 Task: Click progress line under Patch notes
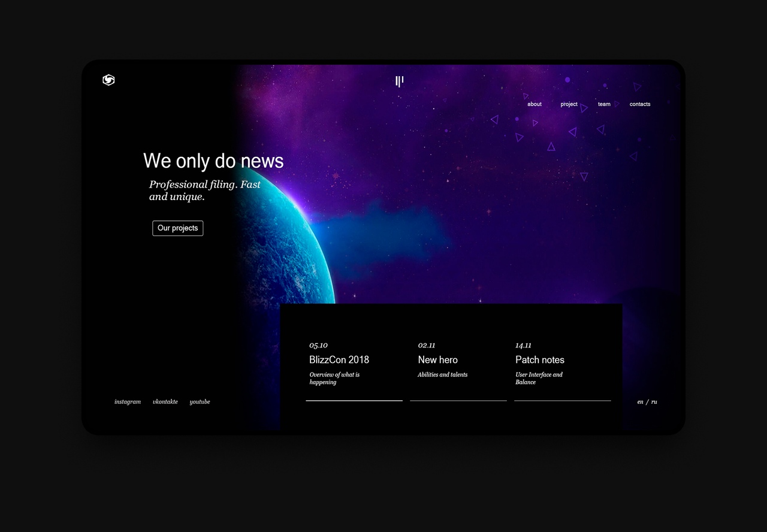[563, 400]
